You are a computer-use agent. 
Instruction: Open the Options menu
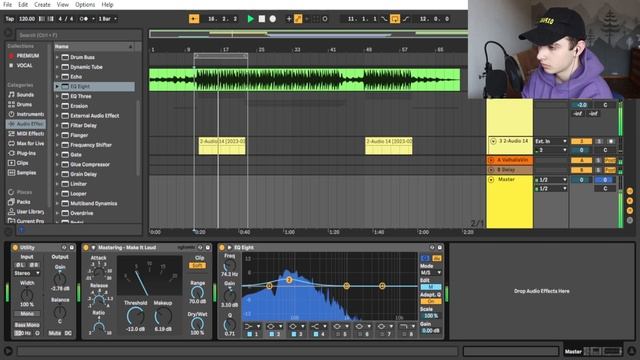pyautogui.click(x=85, y=4)
